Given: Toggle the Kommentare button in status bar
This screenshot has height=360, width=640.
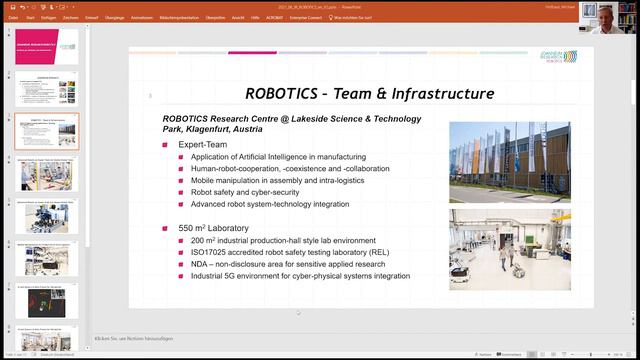Looking at the screenshot, I should 509,355.
